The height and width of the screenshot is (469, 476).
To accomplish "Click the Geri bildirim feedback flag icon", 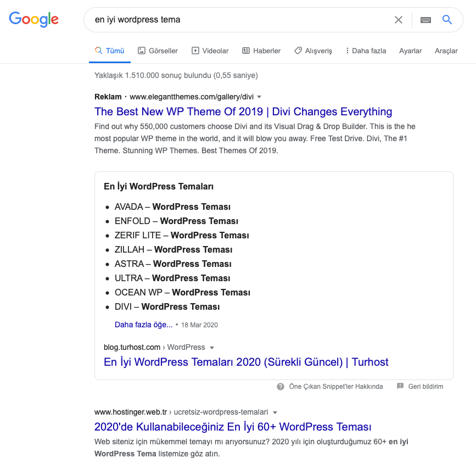I will pos(400,387).
